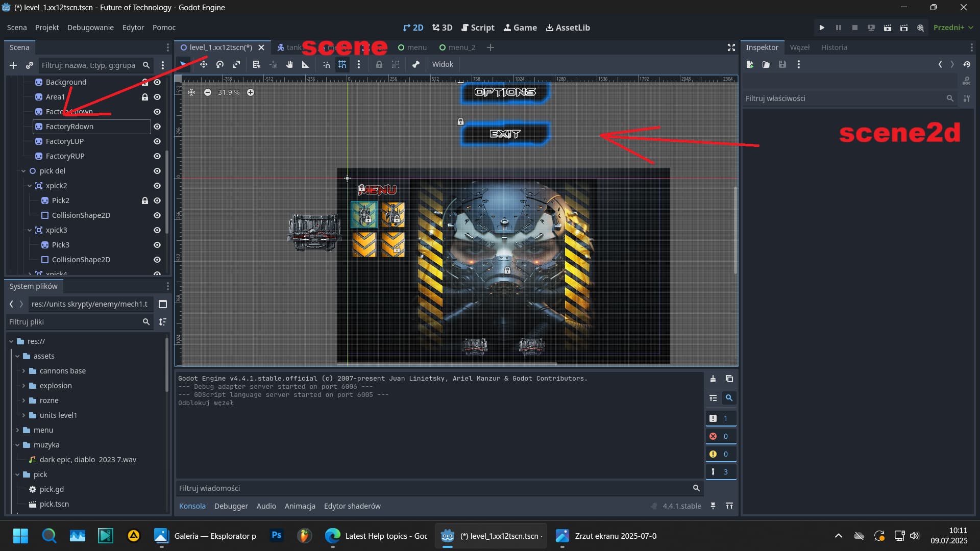The height and width of the screenshot is (551, 980).
Task: Open Widok view menu button
Action: coord(443,64)
